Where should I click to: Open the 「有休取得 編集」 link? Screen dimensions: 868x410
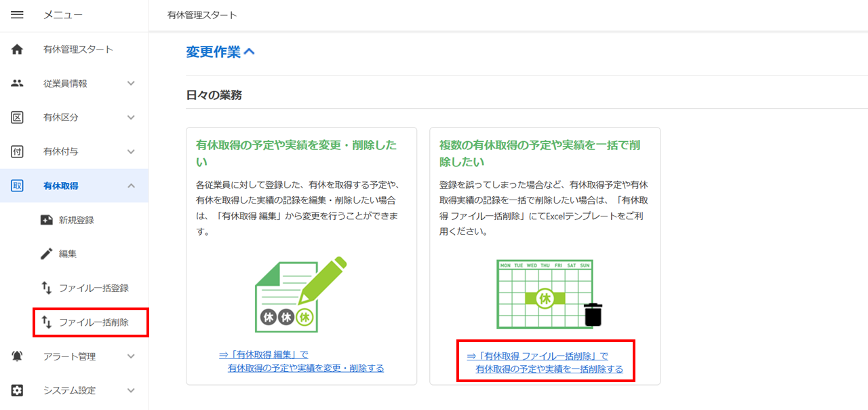(301, 361)
